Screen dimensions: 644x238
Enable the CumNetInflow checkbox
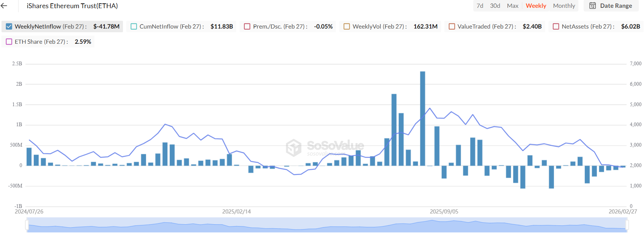(134, 26)
